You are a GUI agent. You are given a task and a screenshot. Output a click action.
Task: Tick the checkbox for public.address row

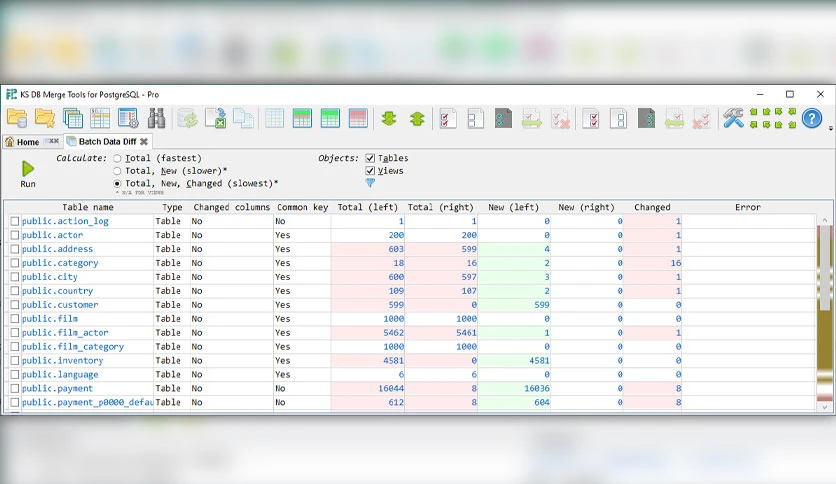(x=15, y=249)
